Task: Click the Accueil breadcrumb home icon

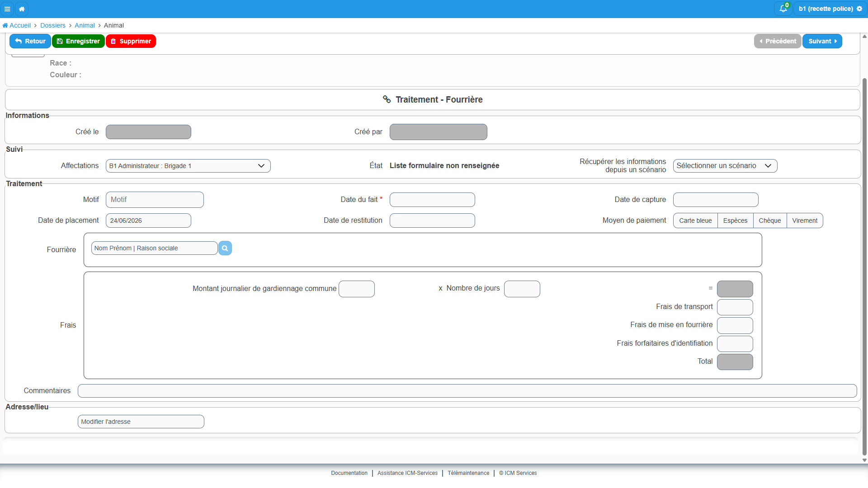Action: pyautogui.click(x=5, y=25)
